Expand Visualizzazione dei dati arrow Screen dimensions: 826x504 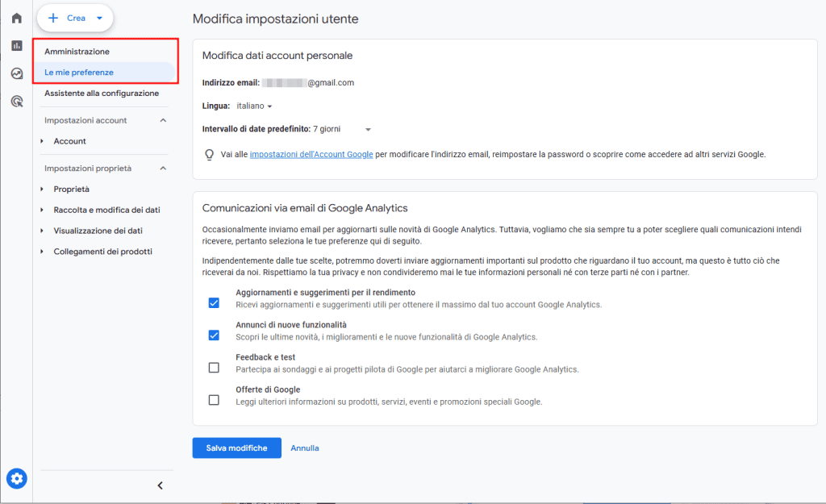[x=42, y=231]
